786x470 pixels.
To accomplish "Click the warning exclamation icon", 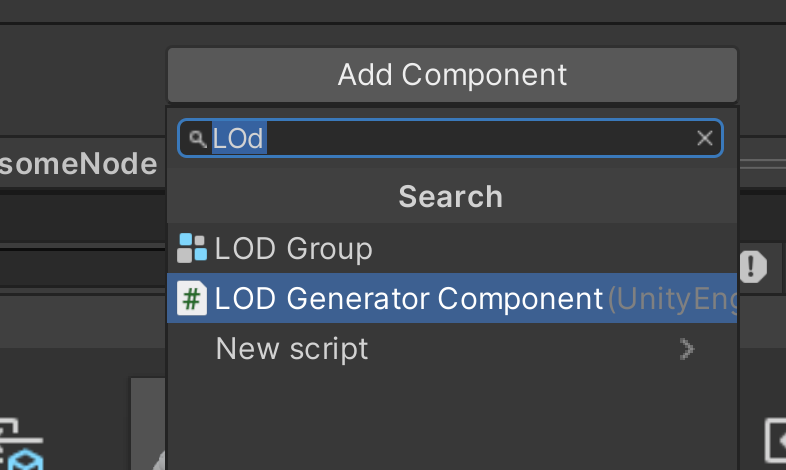I will (752, 267).
